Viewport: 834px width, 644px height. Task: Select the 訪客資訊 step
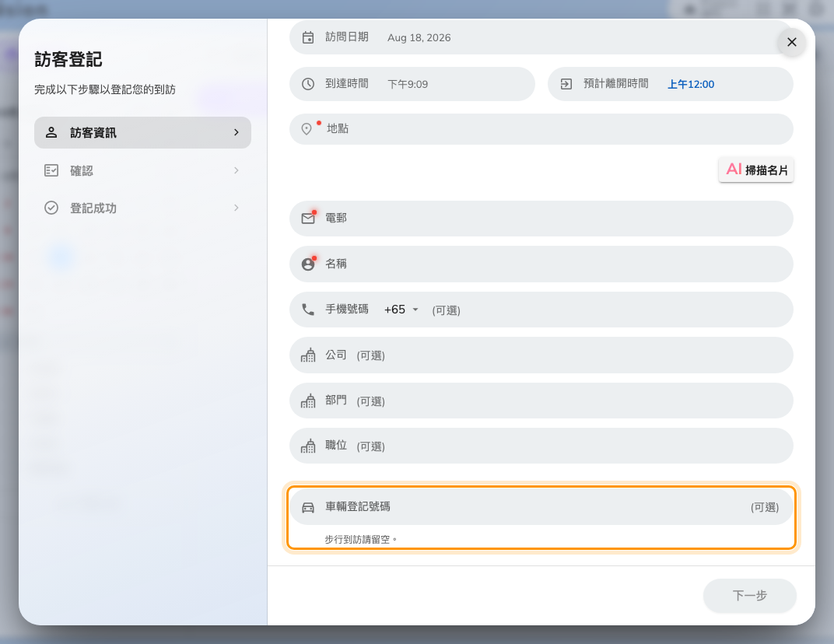pos(142,132)
